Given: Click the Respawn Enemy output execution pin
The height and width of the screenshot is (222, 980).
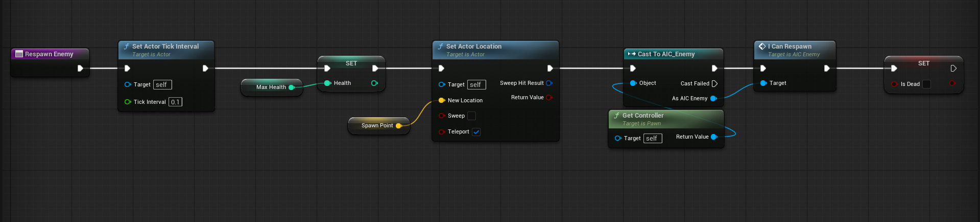Looking at the screenshot, I should coord(80,68).
